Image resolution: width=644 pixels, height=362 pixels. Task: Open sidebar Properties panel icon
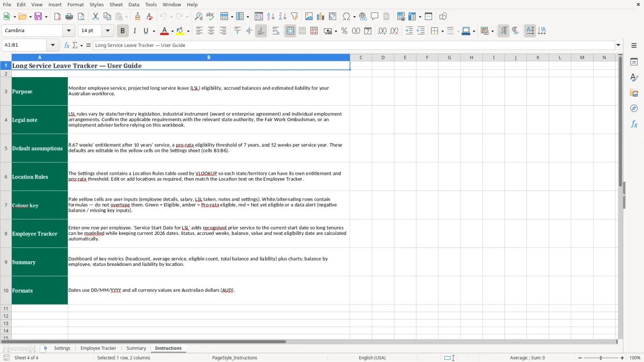pos(634,62)
